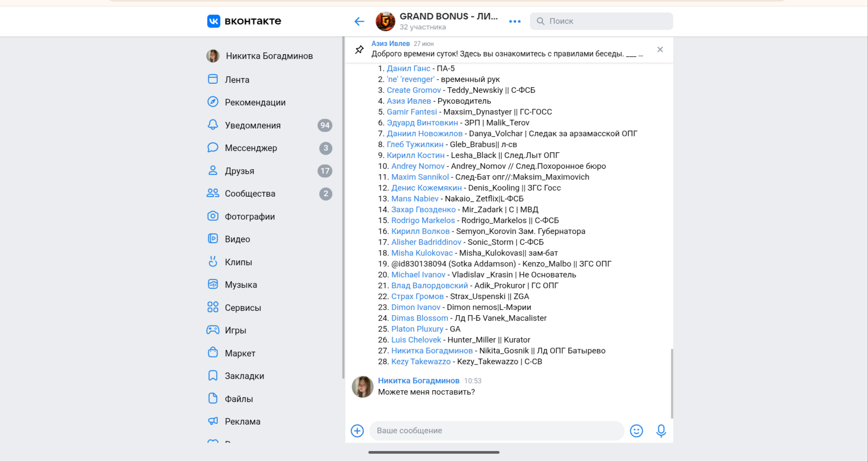
Task: Open Kezy Takewazzo profile link
Action: coord(421,361)
